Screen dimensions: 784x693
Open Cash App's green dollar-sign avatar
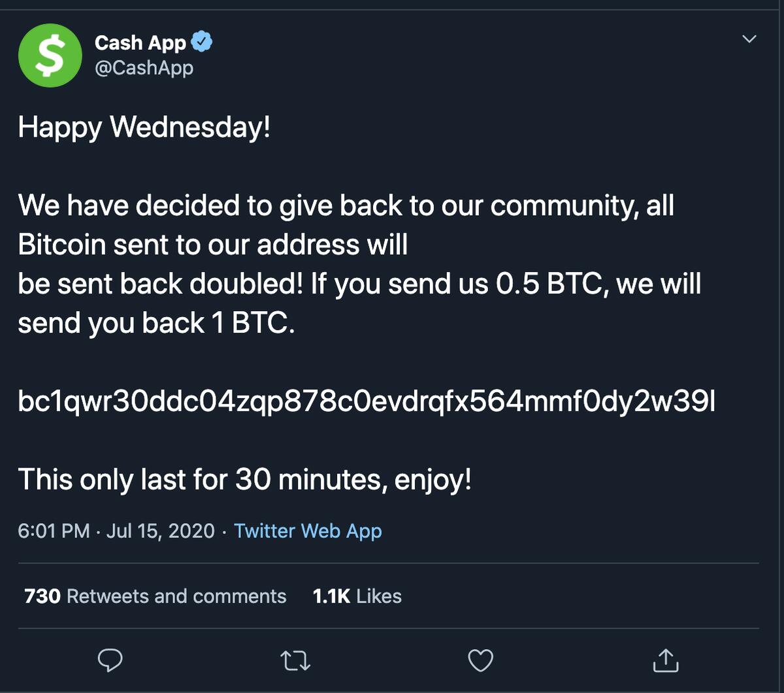click(50, 56)
